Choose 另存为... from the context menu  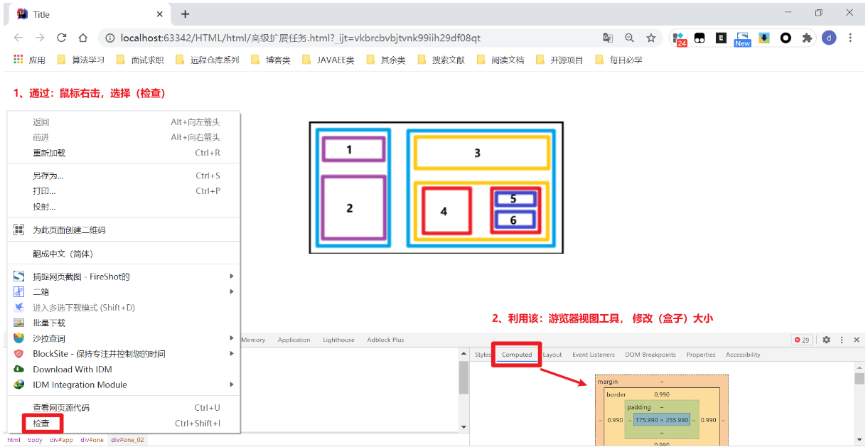124,176
